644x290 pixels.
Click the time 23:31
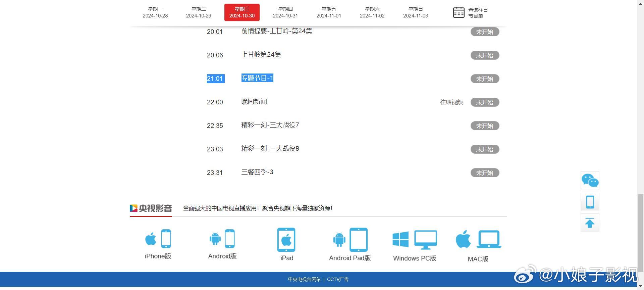click(x=215, y=173)
